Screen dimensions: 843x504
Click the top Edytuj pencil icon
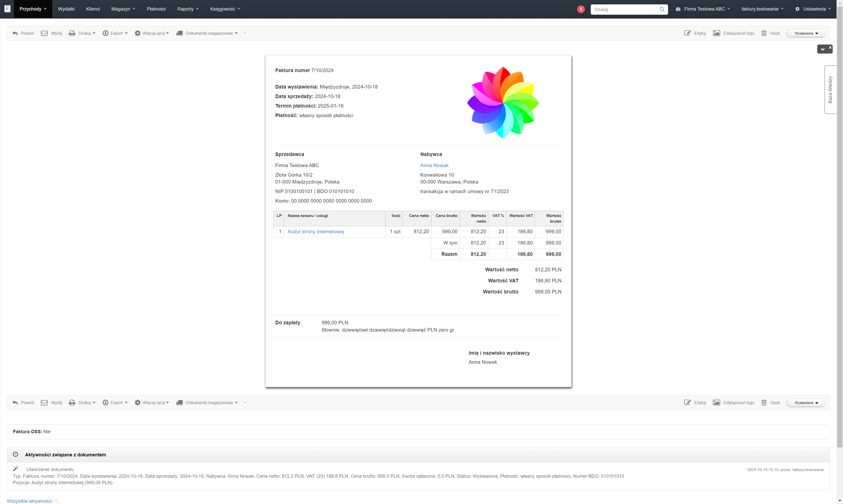687,33
